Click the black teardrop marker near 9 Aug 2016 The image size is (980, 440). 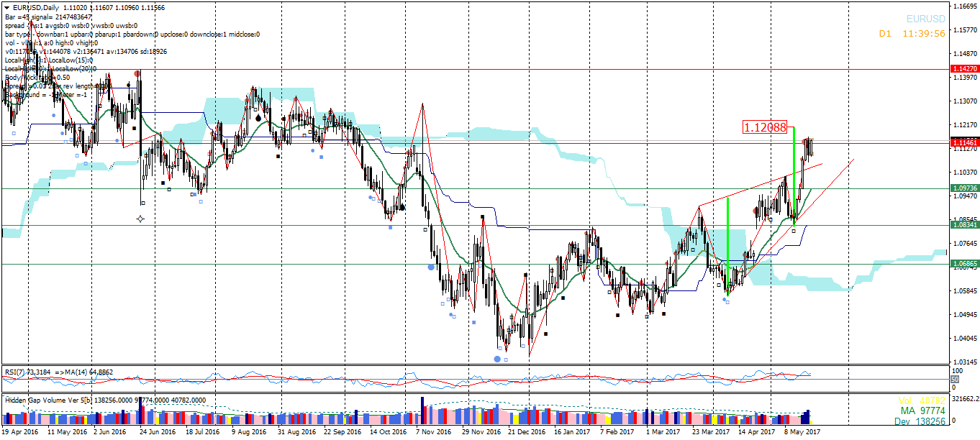[260, 116]
